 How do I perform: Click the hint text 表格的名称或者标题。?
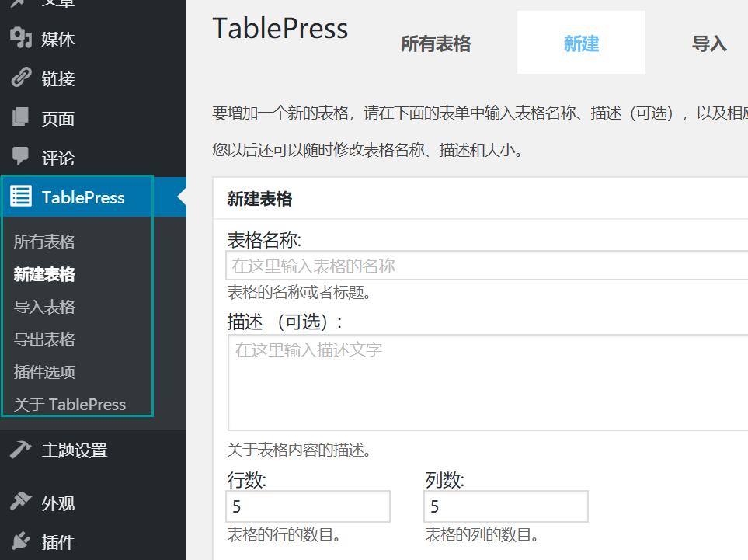pos(299,292)
